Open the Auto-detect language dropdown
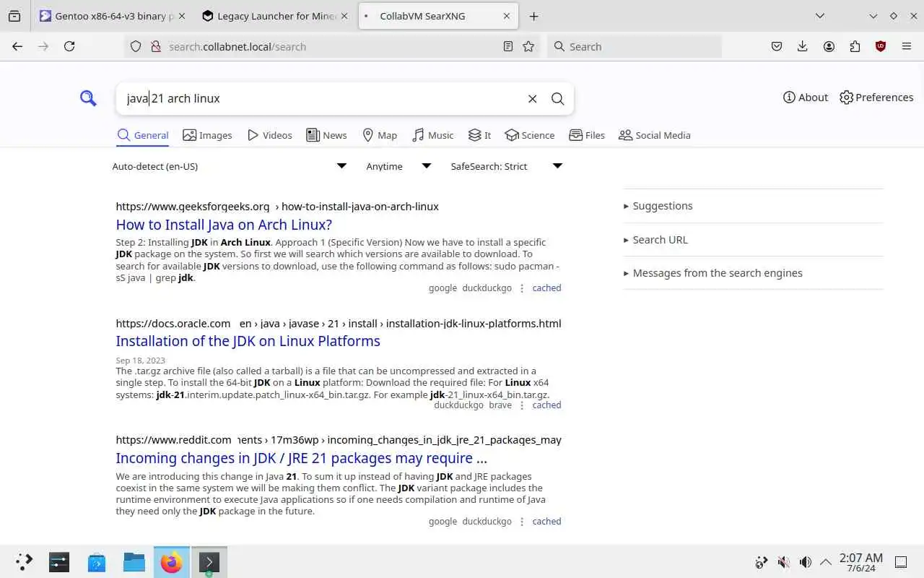The width and height of the screenshot is (924, 578). point(230,166)
